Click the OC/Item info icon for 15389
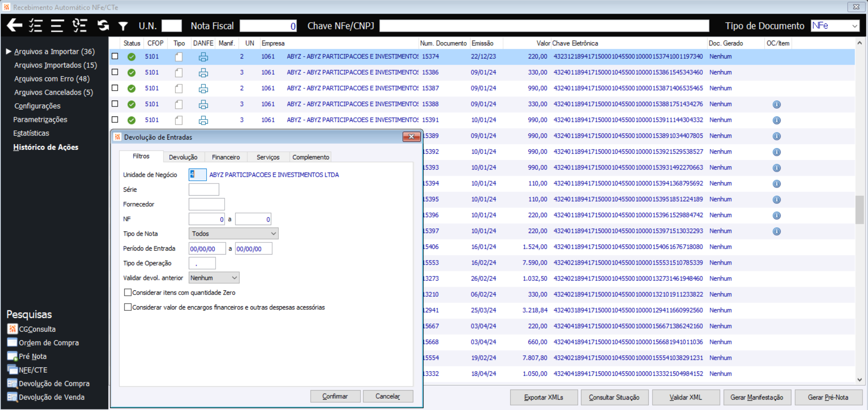The height and width of the screenshot is (410, 868). click(x=777, y=136)
